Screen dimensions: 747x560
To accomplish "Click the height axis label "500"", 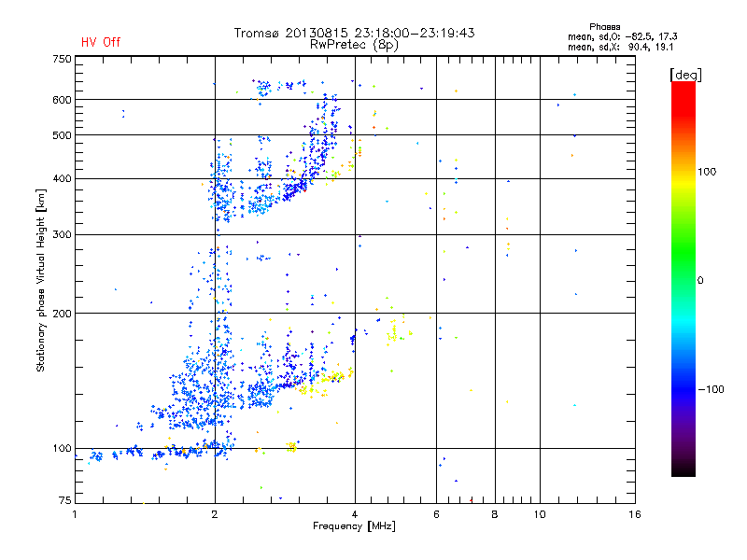I will coord(62,135).
